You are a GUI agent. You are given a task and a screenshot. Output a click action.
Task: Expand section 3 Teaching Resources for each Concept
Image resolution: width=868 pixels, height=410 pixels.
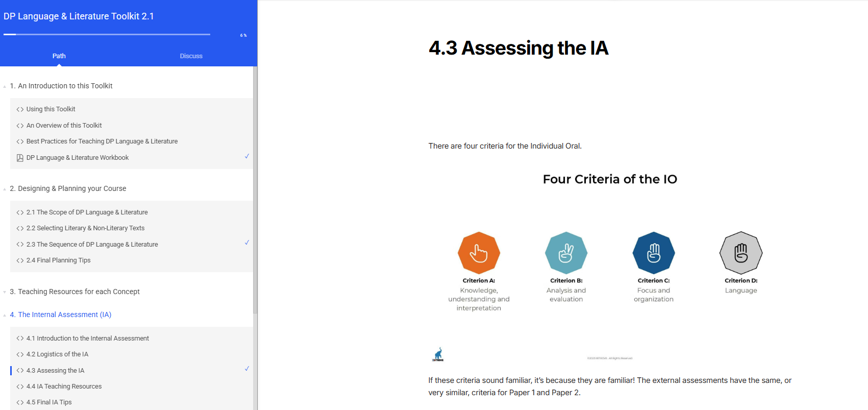click(x=5, y=292)
